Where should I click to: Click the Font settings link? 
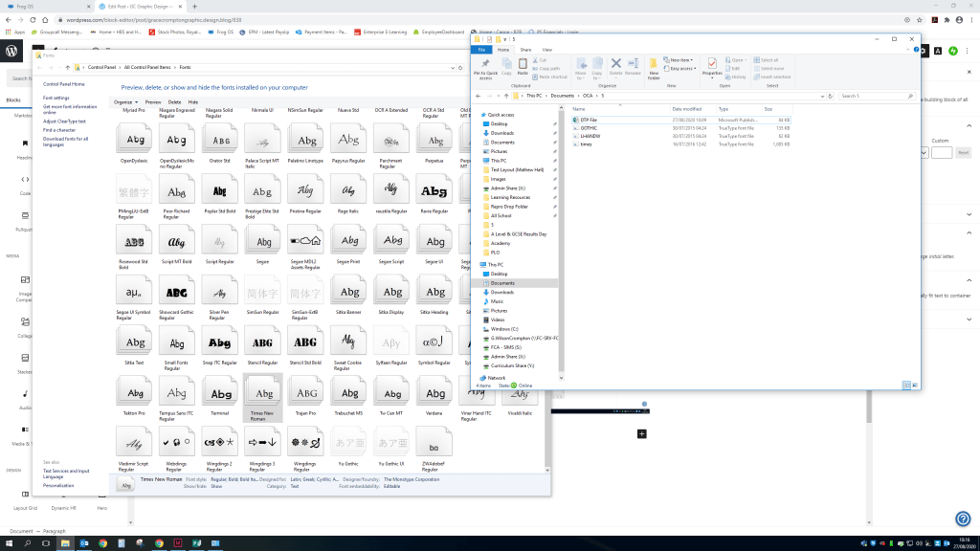pos(56,98)
